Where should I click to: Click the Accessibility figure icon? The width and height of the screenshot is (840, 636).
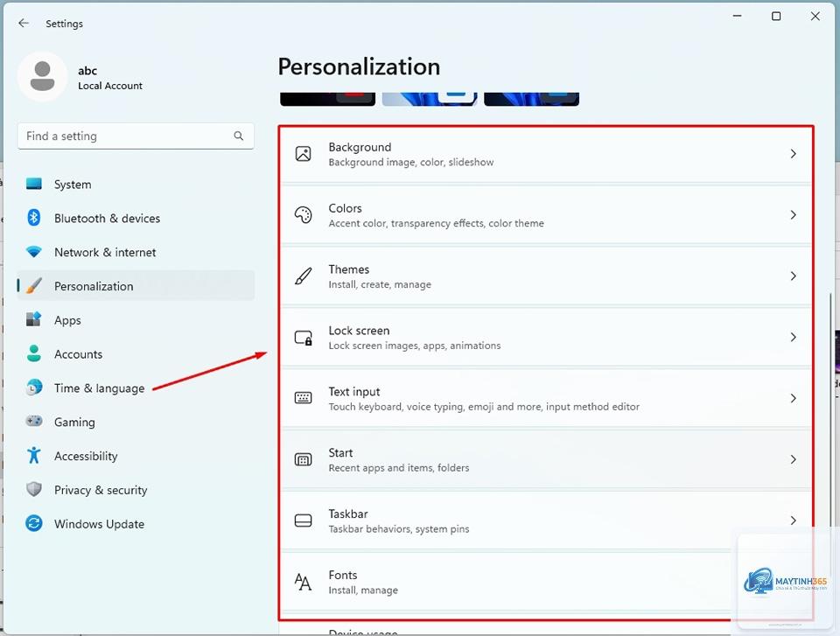point(34,456)
